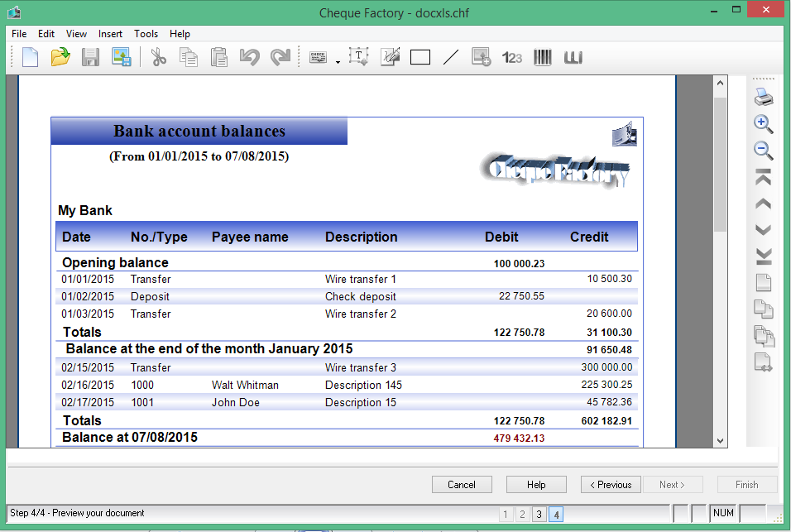Click the Walt Whitman payee cell
The height and width of the screenshot is (532, 791).
click(245, 386)
